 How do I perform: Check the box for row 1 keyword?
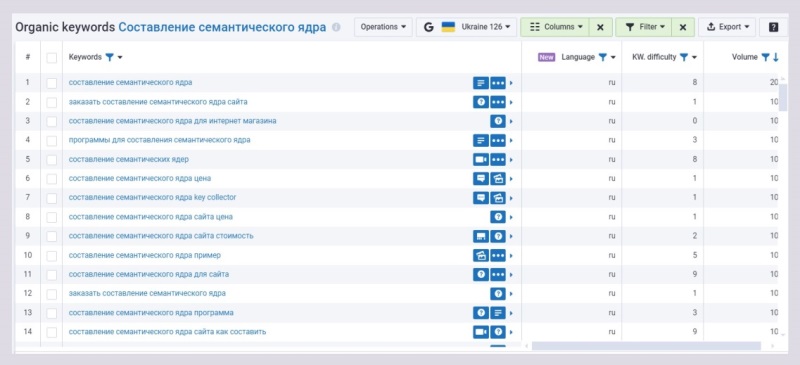pos(52,83)
